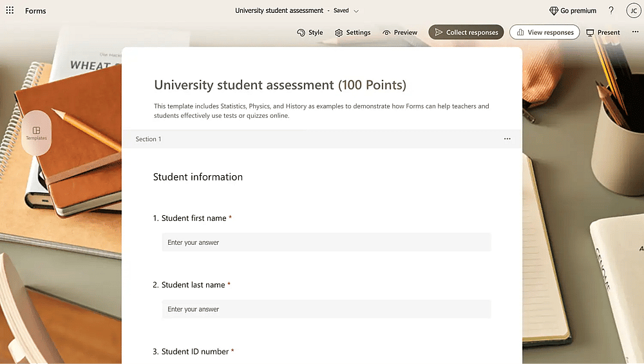Open the Style palette options
Screen dimensions: 644x364
coord(310,32)
